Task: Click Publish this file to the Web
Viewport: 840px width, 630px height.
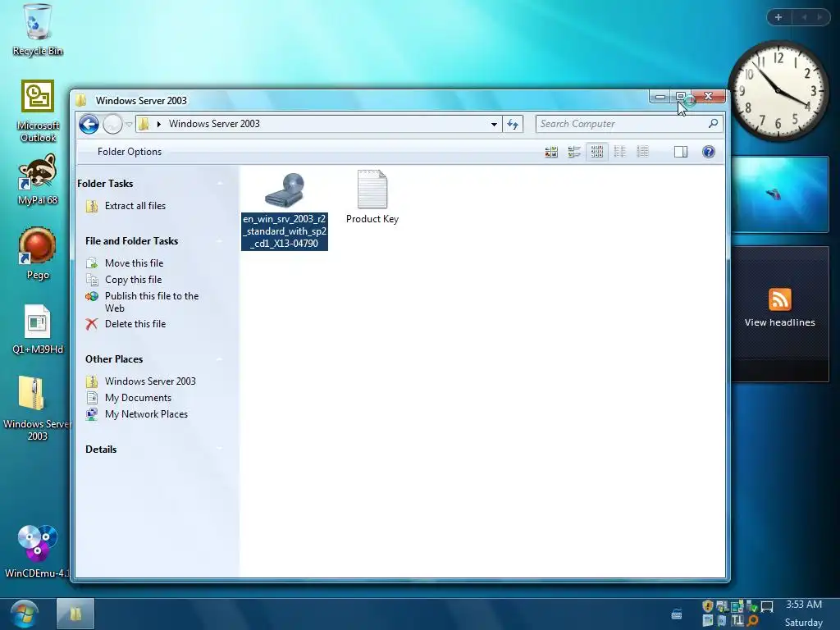Action: (152, 302)
